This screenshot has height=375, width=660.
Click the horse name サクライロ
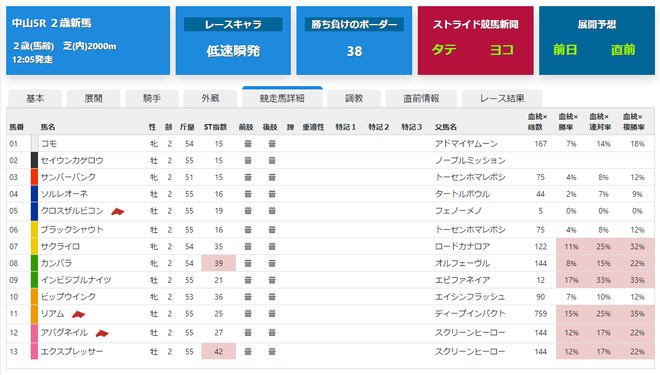60,246
